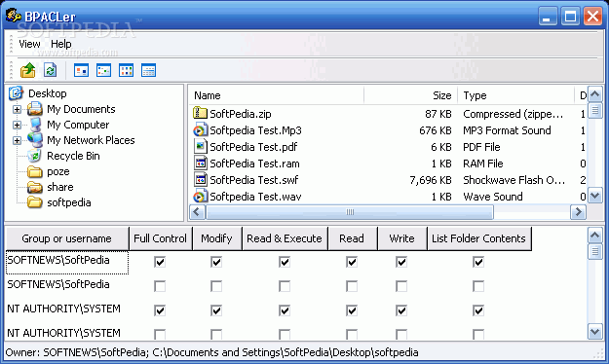
Task: Click file list scroll up arrow
Action: 595,94
